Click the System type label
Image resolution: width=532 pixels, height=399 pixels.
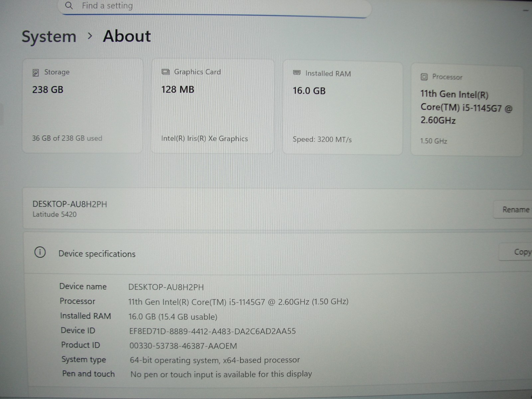84,359
